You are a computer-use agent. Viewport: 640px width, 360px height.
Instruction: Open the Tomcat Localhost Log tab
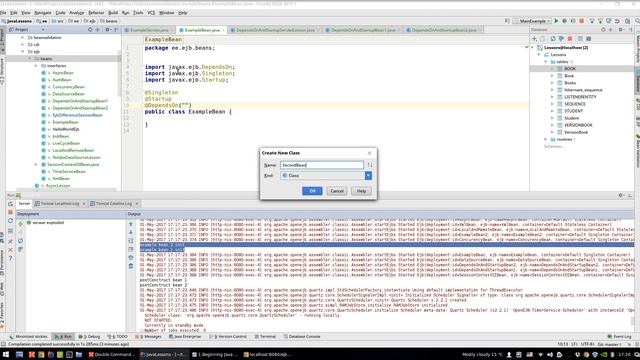point(60,203)
